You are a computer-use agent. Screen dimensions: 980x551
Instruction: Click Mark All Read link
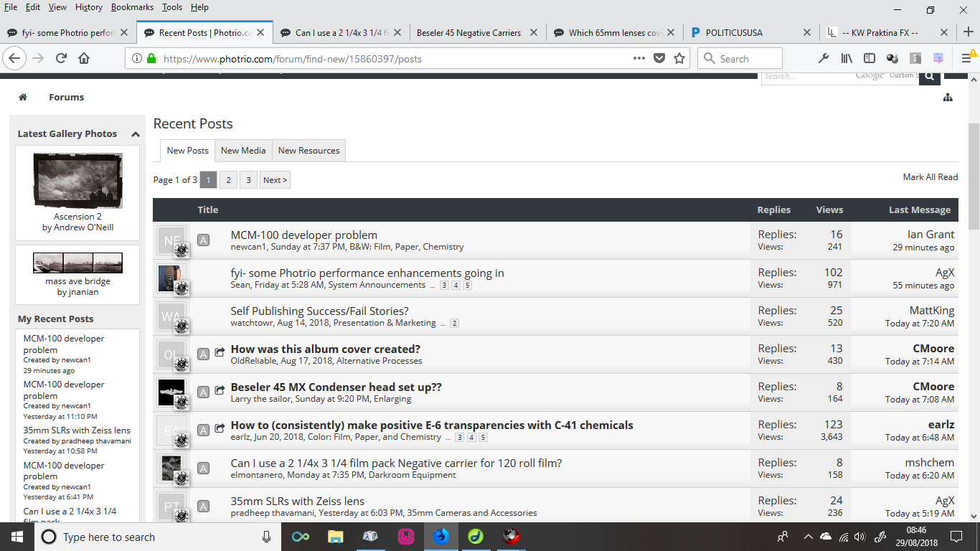pos(930,177)
